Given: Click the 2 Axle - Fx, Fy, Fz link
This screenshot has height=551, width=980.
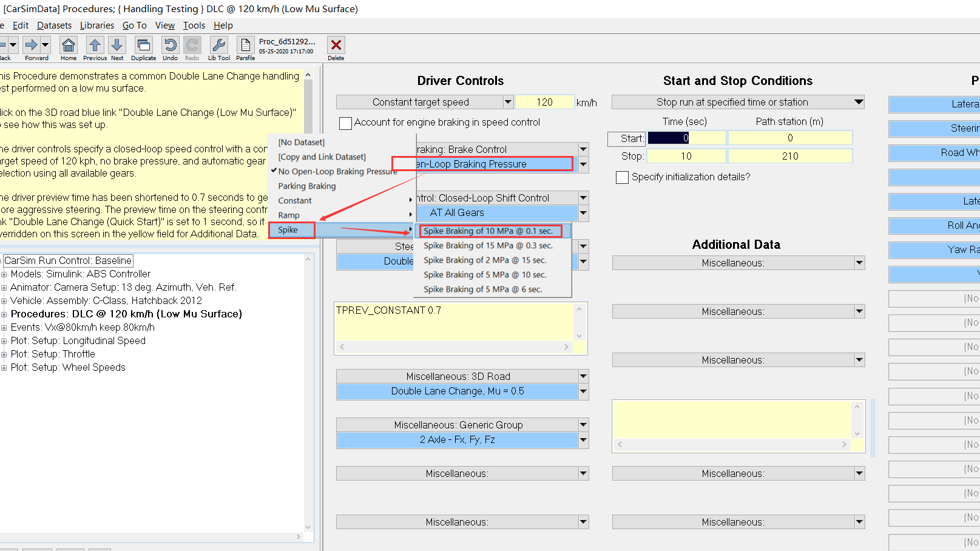Looking at the screenshot, I should point(458,440).
